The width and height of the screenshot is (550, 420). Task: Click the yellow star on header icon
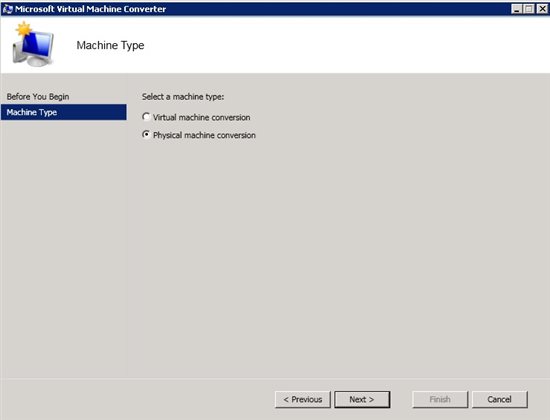click(x=24, y=29)
